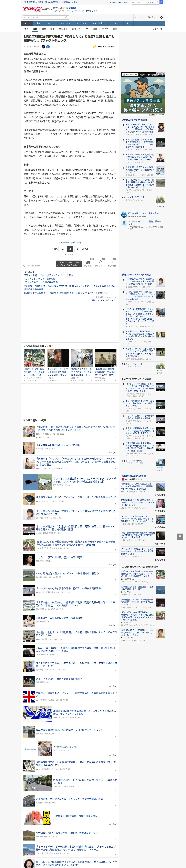Open the ニュース健診 2024 icon

124,223
